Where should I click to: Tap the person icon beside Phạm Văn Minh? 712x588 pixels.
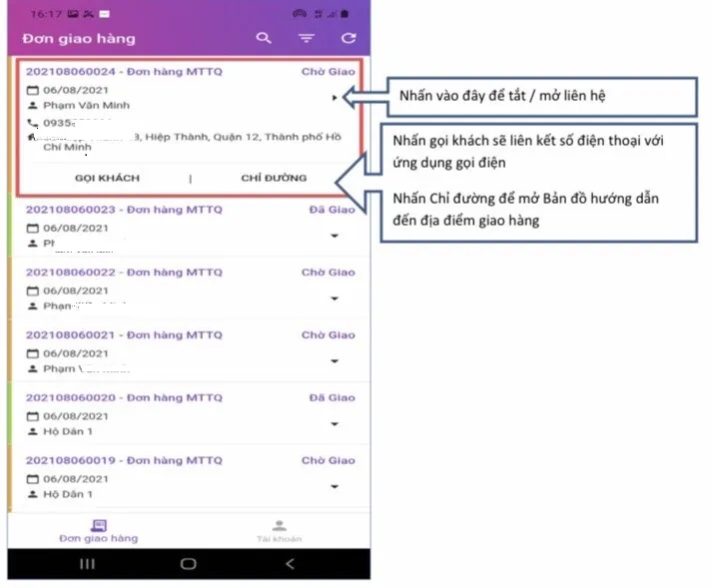click(32, 106)
